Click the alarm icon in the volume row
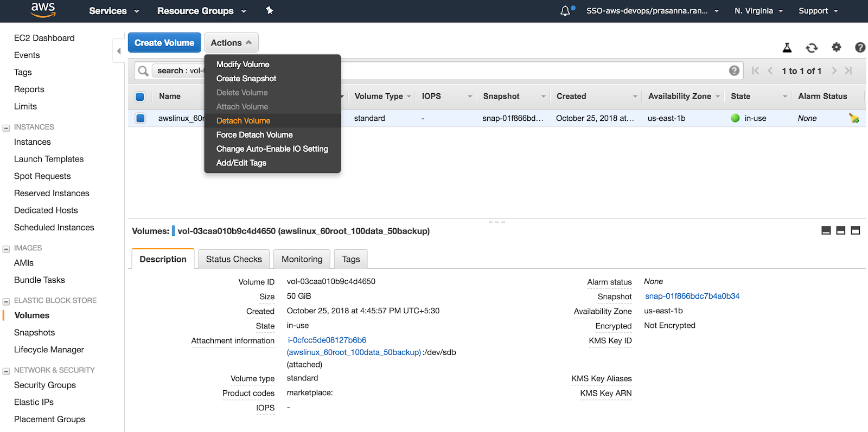The image size is (868, 432). [854, 118]
